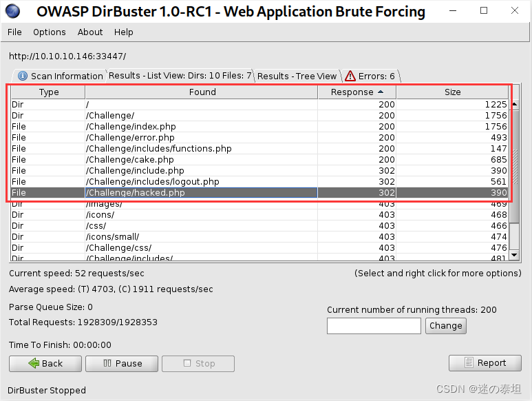The image size is (532, 401).
Task: Click the Report document icon
Action: coord(469,362)
